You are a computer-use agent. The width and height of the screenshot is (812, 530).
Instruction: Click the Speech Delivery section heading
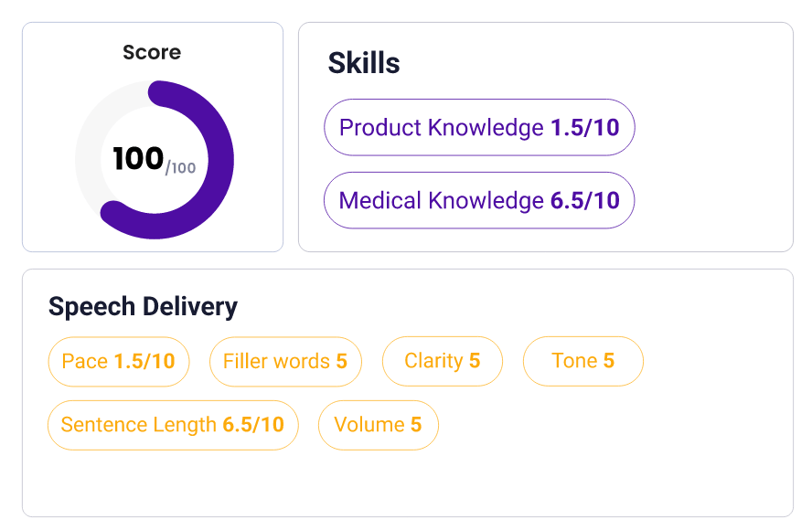coord(143,306)
